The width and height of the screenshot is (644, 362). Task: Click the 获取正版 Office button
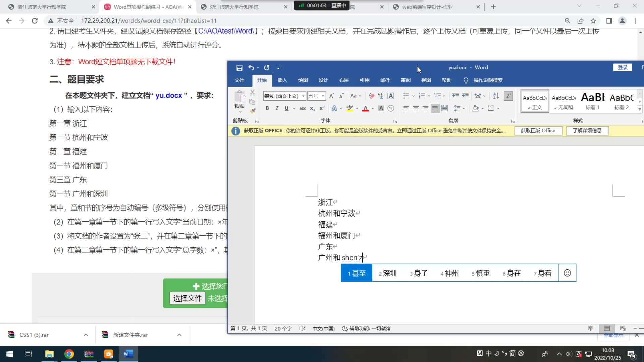point(538,131)
